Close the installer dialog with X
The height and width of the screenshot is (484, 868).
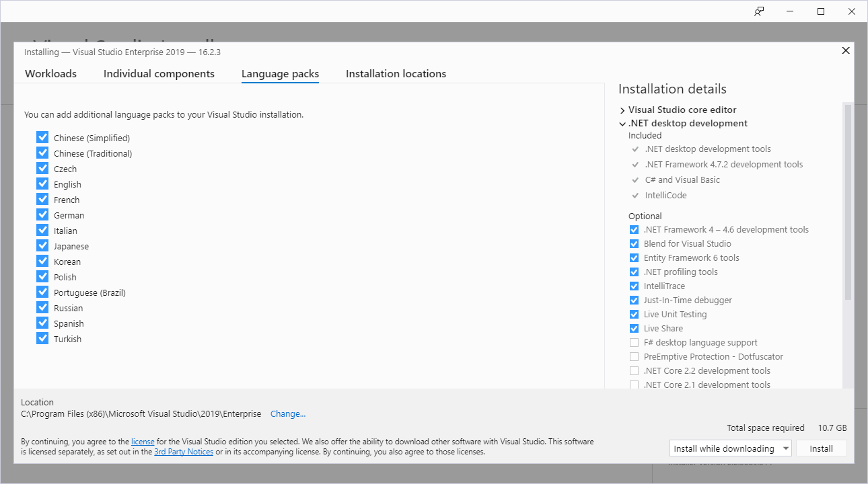(846, 50)
